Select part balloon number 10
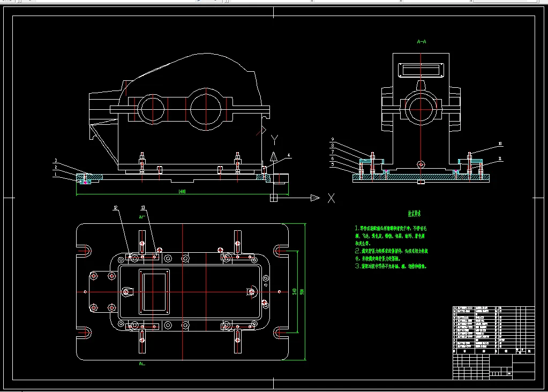Screen dimensions: 548x392 tap(500, 144)
